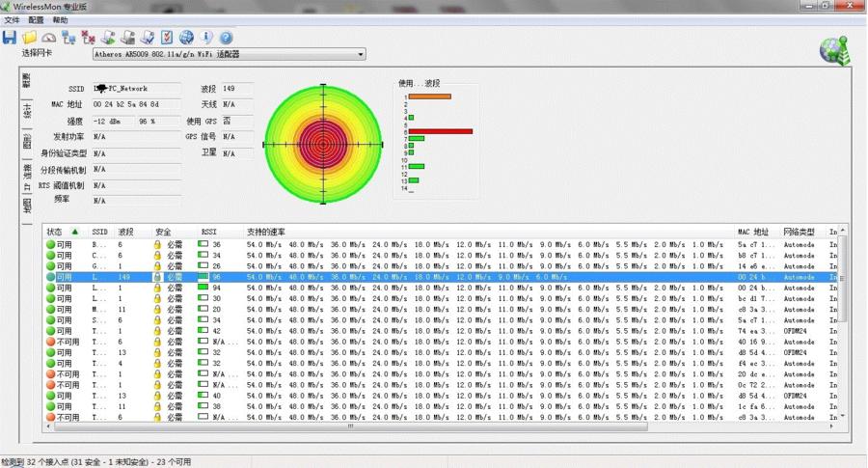Click the signal strength radar target display
Image resolution: width=868 pixels, height=468 pixels.
coord(323,145)
